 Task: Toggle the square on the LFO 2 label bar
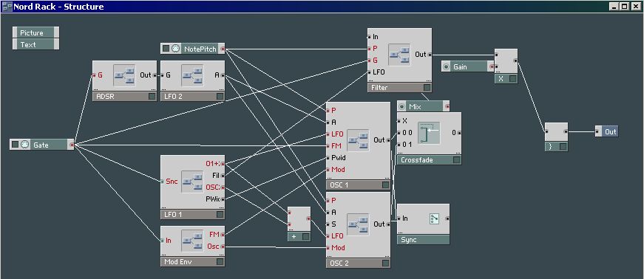220,97
